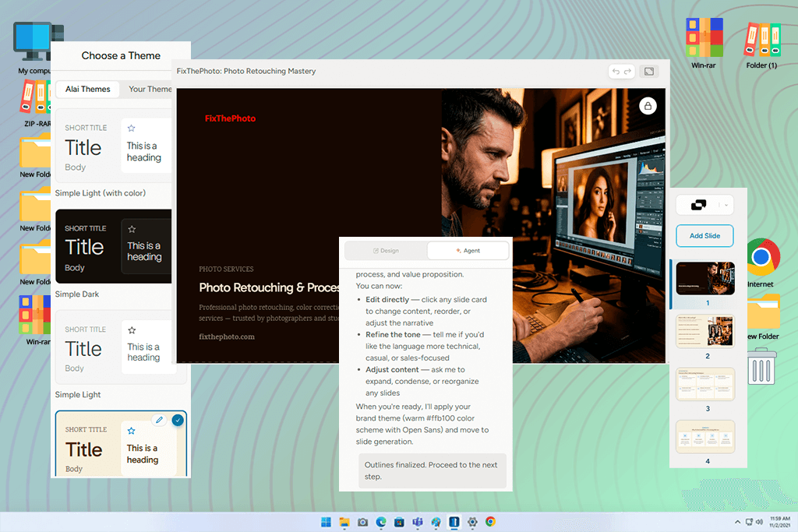The width and height of the screenshot is (798, 532).
Task: Open the New Folder icon beside slide thumbnails
Action: point(764,318)
